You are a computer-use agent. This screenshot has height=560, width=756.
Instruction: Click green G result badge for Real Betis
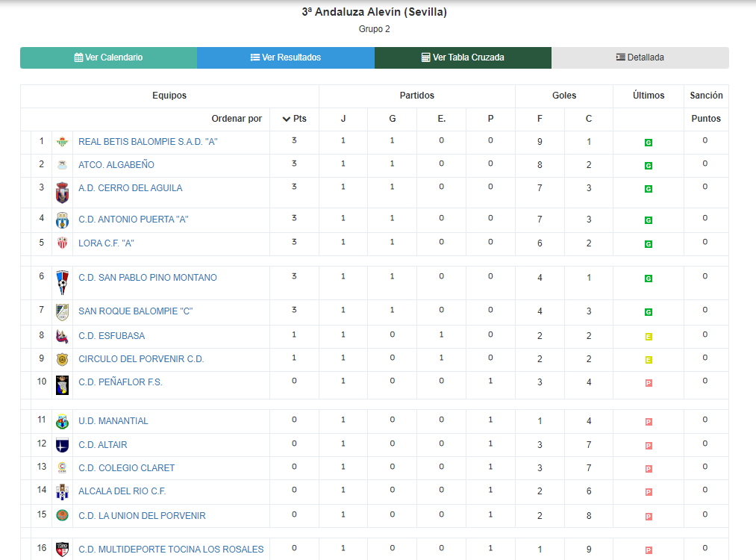[649, 143]
